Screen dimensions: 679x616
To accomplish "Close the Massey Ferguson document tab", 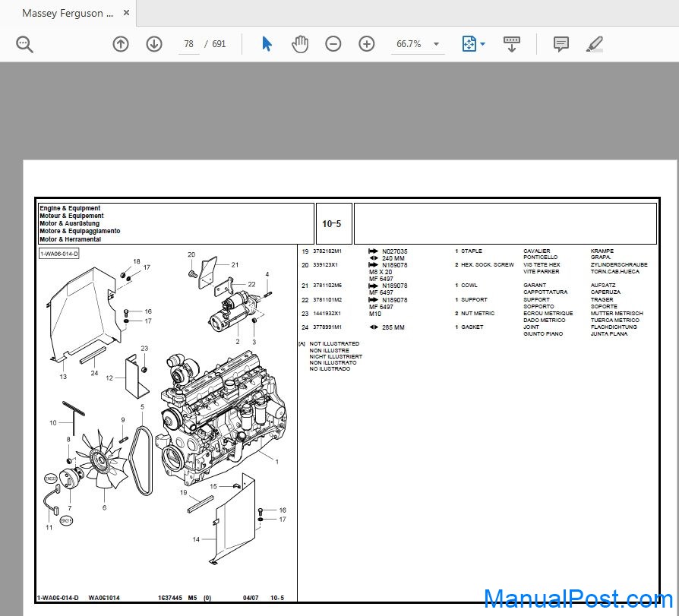I will click(126, 13).
